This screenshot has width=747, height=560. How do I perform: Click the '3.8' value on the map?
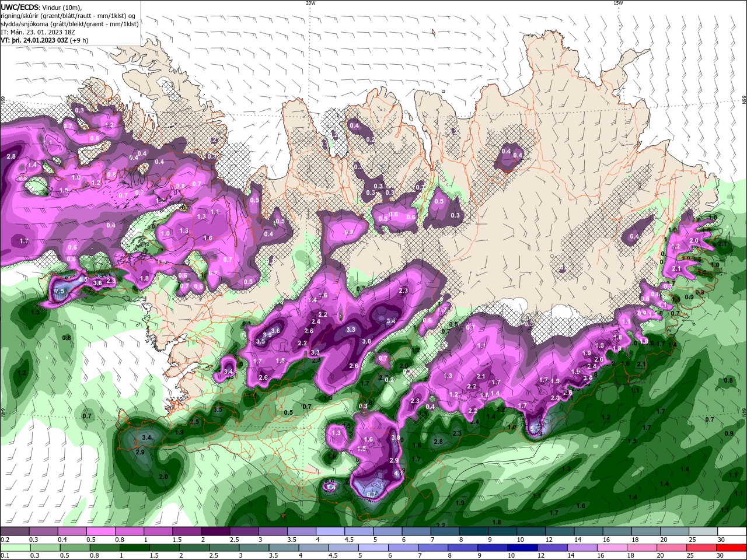(x=396, y=437)
